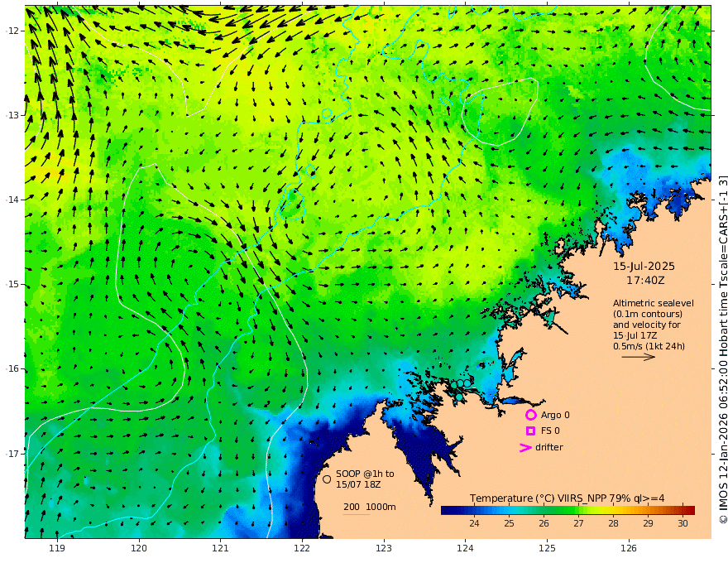The width and height of the screenshot is (728, 563).
Task: Click the "Temperature (°C) VIIRS_NPP 79% ql>=4" title
Action: pos(567,498)
